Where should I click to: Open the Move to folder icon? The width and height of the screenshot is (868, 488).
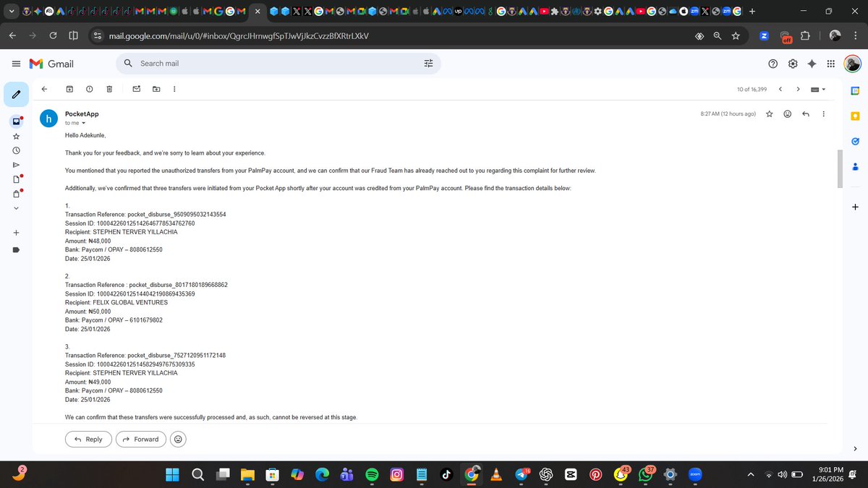tap(156, 89)
